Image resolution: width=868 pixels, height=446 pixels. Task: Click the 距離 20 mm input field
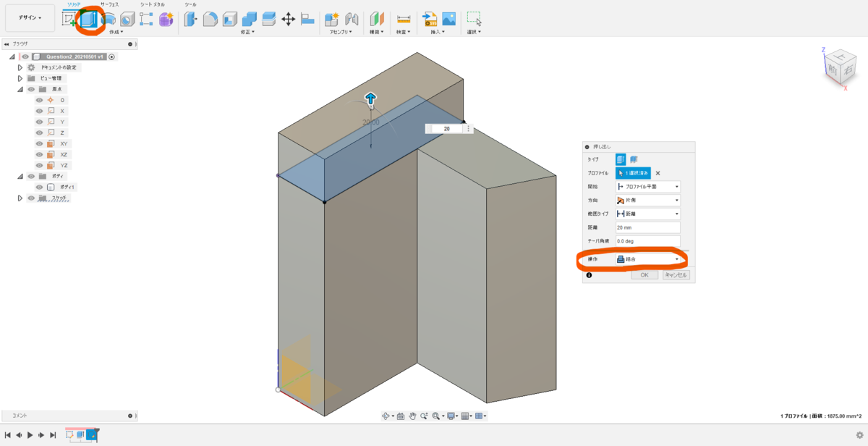click(x=648, y=228)
